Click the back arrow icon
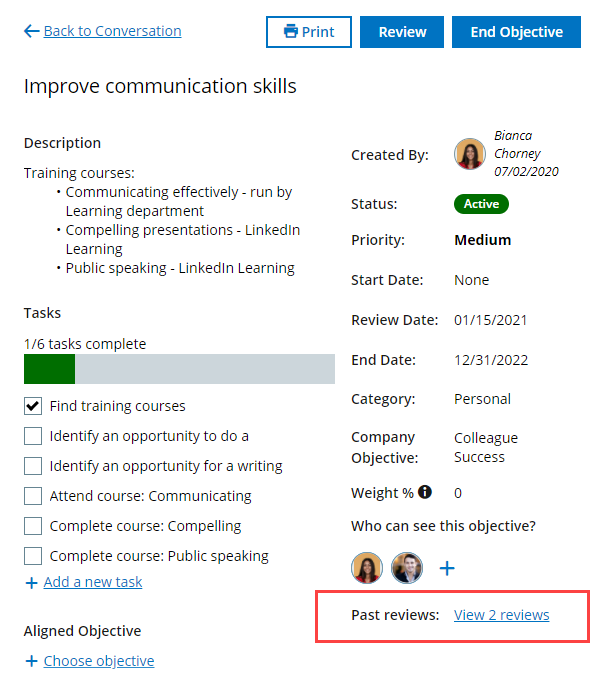Viewport: 605px width, 695px height. (x=31, y=32)
